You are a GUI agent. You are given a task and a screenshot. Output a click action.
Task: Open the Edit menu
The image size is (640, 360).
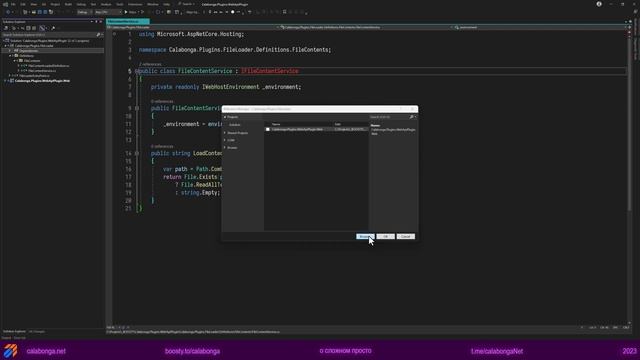tap(23, 4)
